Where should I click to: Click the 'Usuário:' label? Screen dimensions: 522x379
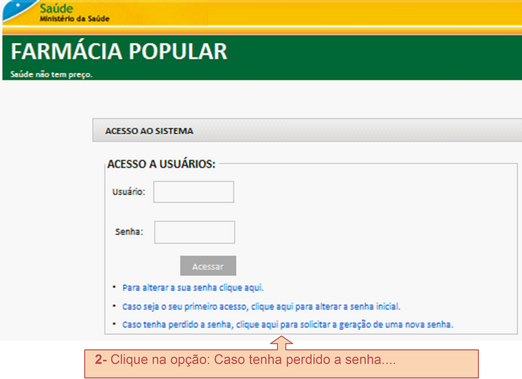point(129,192)
